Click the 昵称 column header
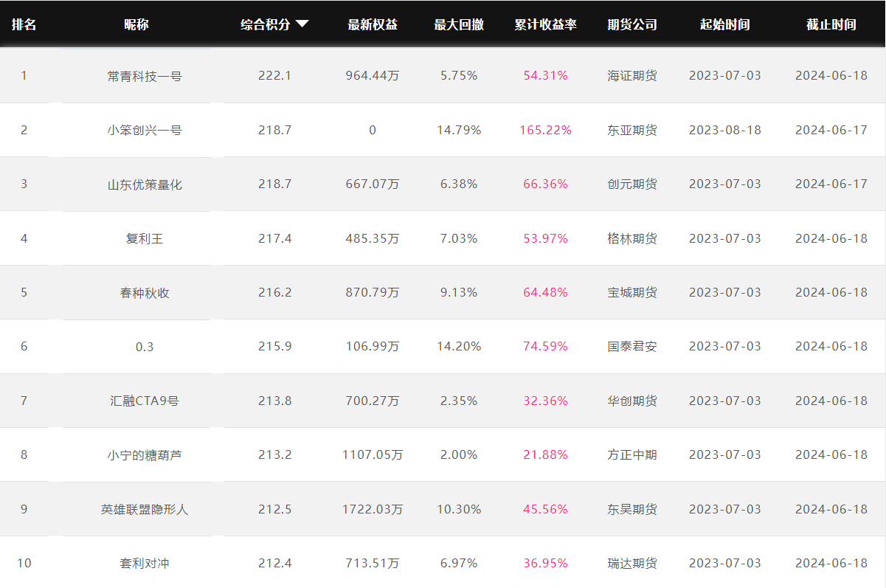The image size is (886, 588). coord(136,24)
